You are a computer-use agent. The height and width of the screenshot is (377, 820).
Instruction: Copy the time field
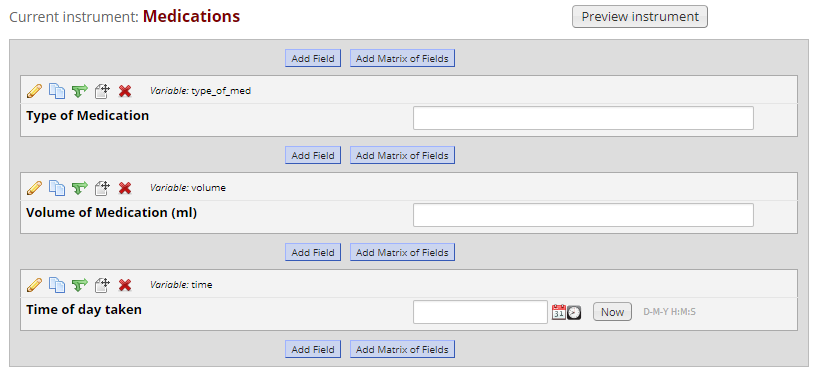[56, 285]
